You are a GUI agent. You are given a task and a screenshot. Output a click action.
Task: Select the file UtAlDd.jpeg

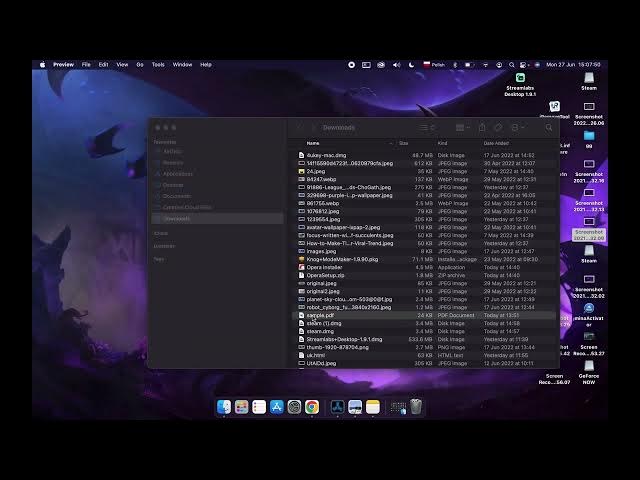point(424,363)
